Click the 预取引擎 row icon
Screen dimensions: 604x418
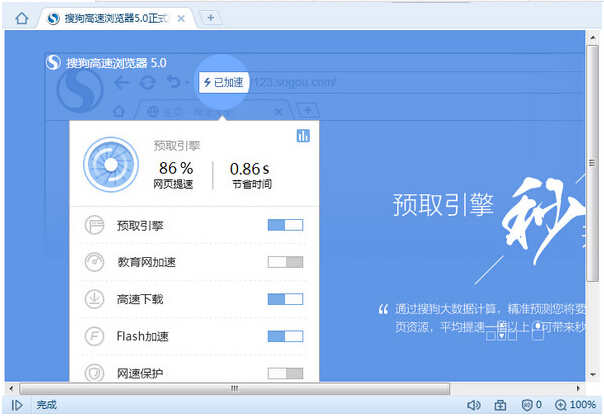point(94,225)
